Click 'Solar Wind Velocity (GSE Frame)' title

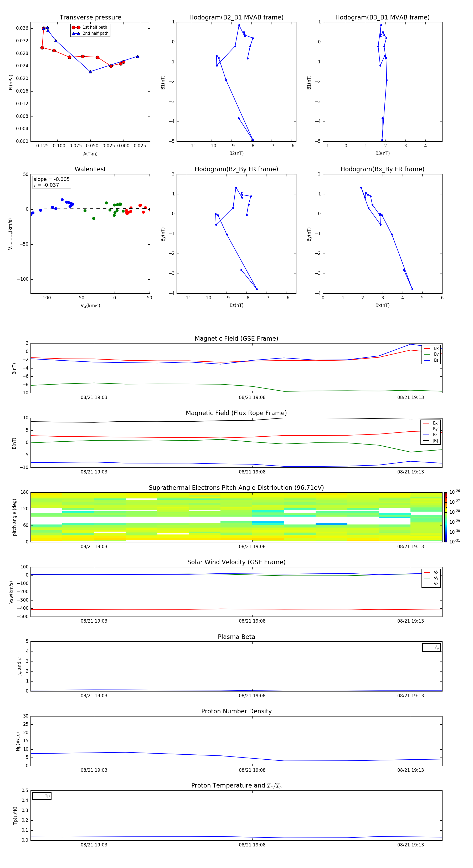coord(236,562)
